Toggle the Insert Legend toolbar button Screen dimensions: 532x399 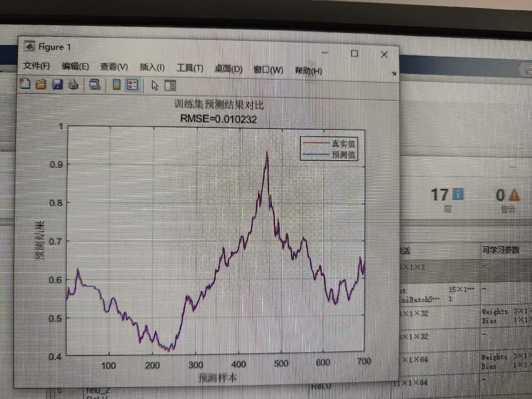click(x=132, y=85)
